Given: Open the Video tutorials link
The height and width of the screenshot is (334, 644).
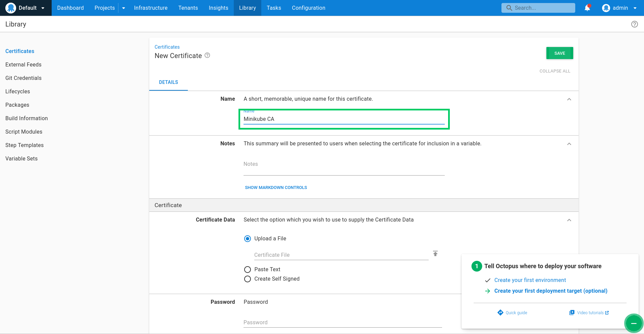Looking at the screenshot, I should pyautogui.click(x=590, y=313).
